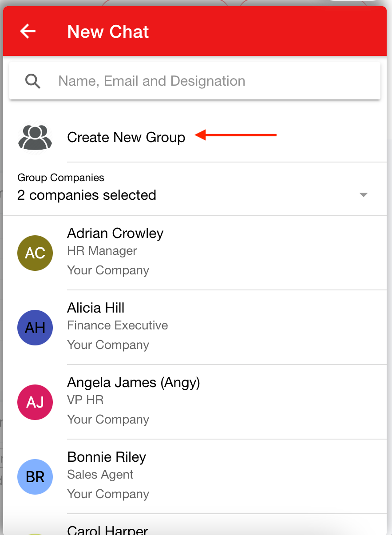Focus the Name, Email and Designation field
This screenshot has height=535, width=392.
tap(195, 81)
